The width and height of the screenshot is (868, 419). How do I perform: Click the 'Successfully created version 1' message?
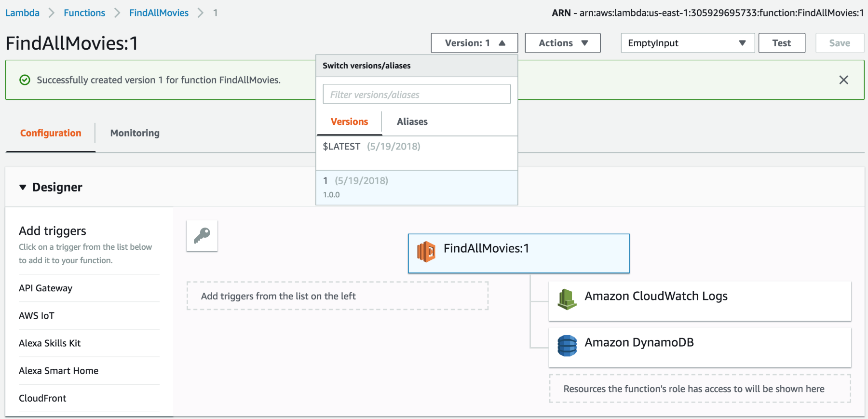tap(159, 80)
